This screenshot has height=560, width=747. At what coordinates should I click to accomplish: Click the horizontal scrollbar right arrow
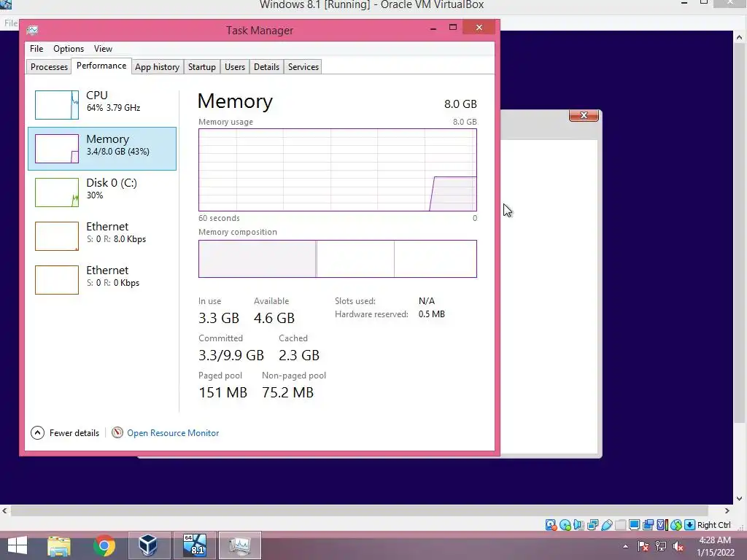pos(727,510)
